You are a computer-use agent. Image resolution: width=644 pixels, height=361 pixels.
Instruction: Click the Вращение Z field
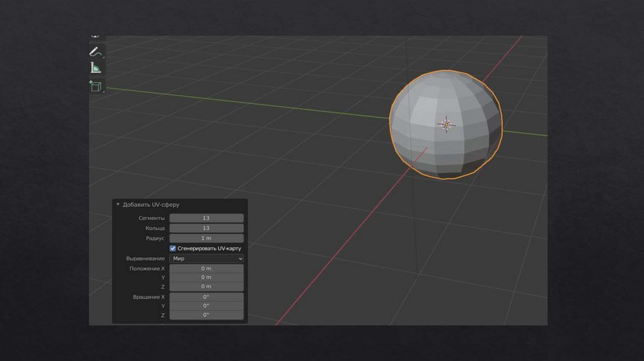coord(206,315)
